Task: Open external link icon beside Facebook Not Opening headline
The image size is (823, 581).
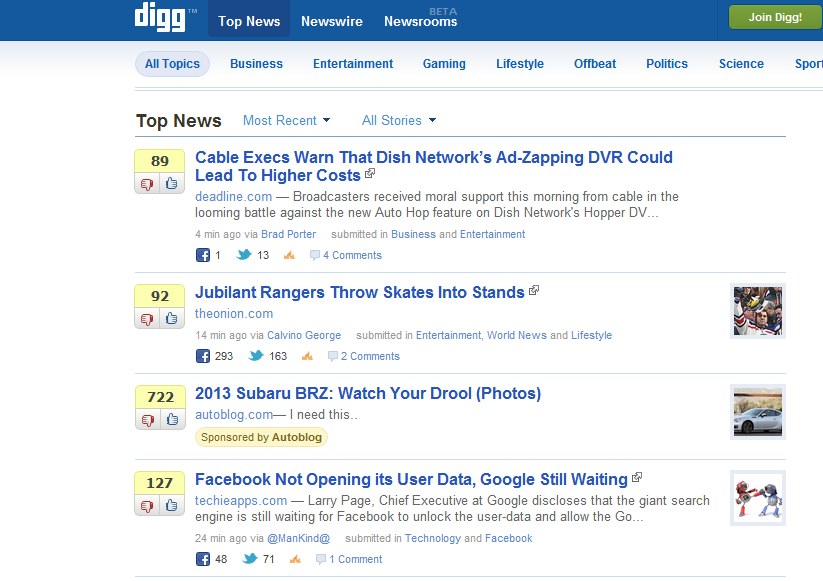Action: pyautogui.click(x=637, y=477)
